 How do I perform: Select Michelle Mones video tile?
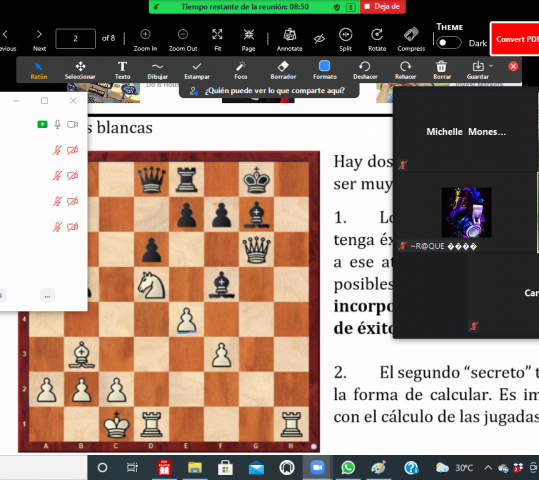point(465,132)
